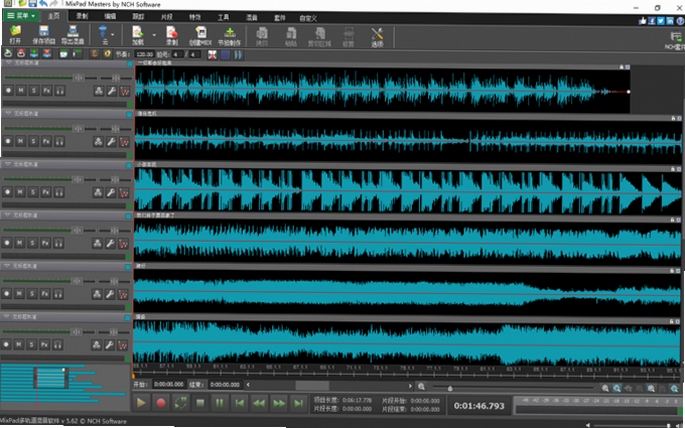Expand the 加载 load dropdown arrow

click(x=154, y=35)
